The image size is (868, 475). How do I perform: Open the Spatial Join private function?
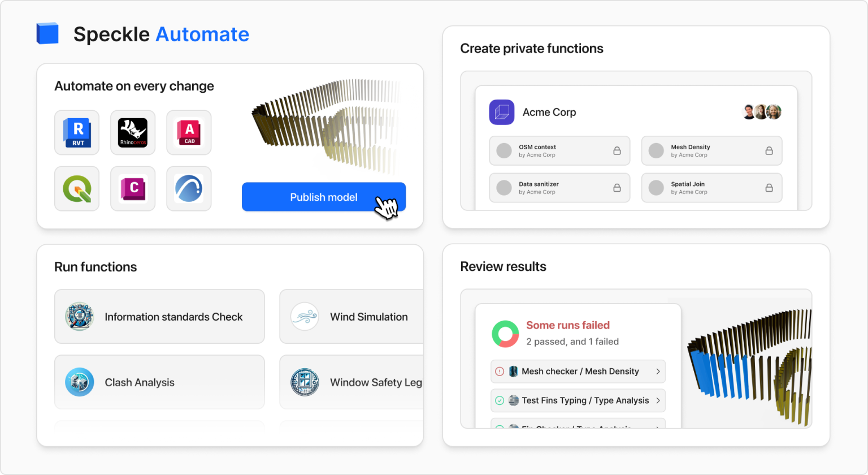711,188
